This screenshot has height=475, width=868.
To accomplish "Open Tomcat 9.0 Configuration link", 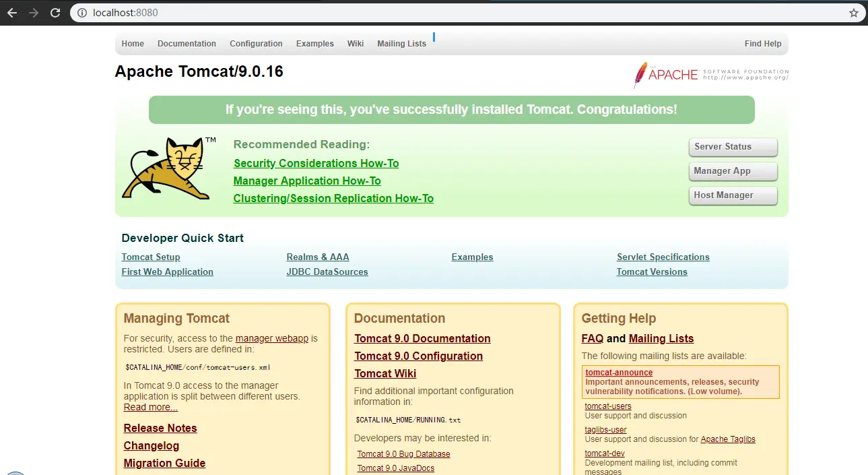I will 418,356.
